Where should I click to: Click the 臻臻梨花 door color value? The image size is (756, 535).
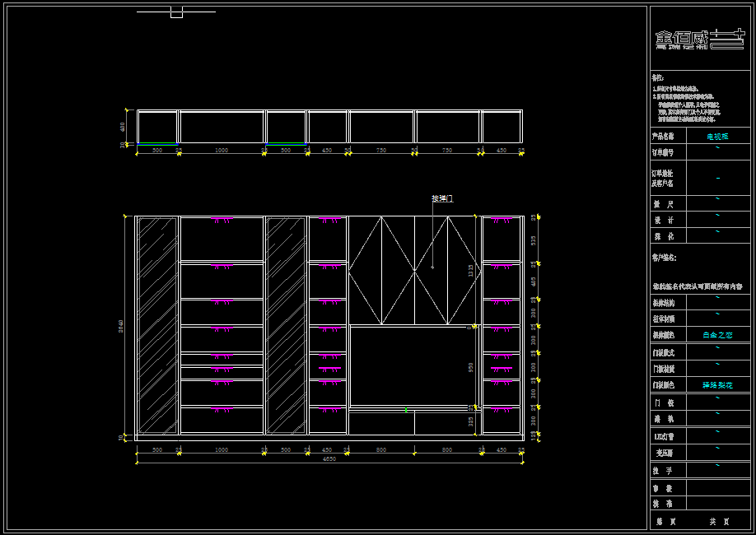717,385
